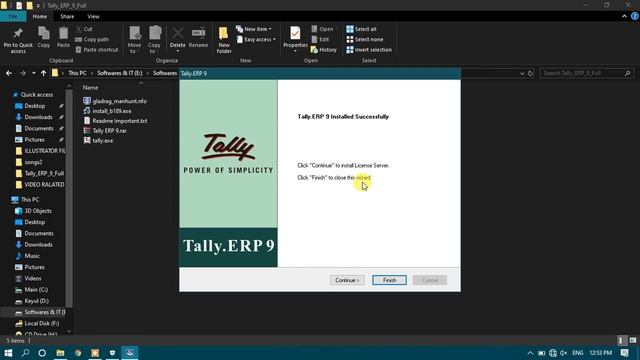Viewport: 640px width, 360px height.
Task: Sort by Name column header
Action: [x=90, y=87]
